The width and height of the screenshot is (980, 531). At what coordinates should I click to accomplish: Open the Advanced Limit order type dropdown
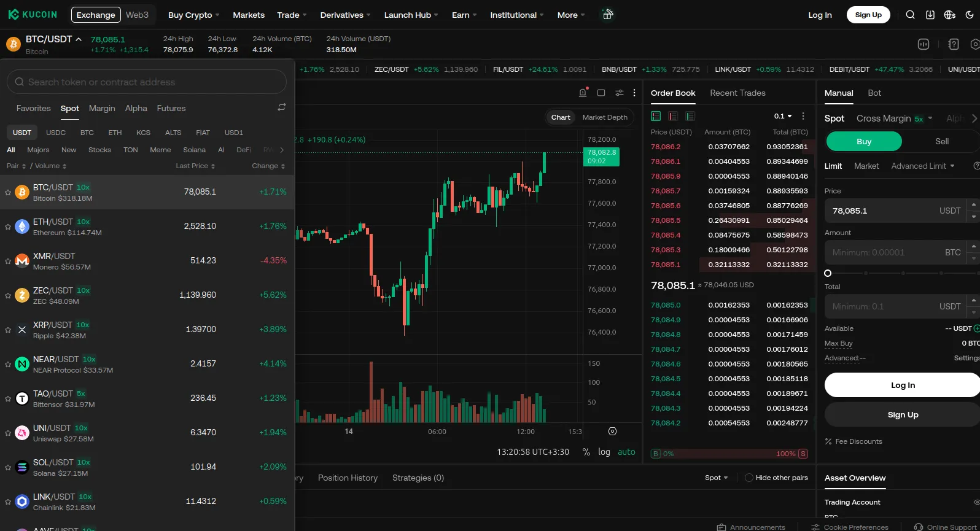click(923, 166)
